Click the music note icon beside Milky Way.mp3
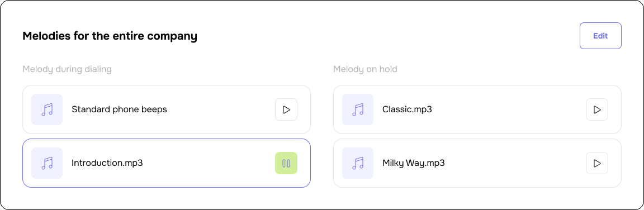This screenshot has height=210, width=644. click(x=358, y=163)
